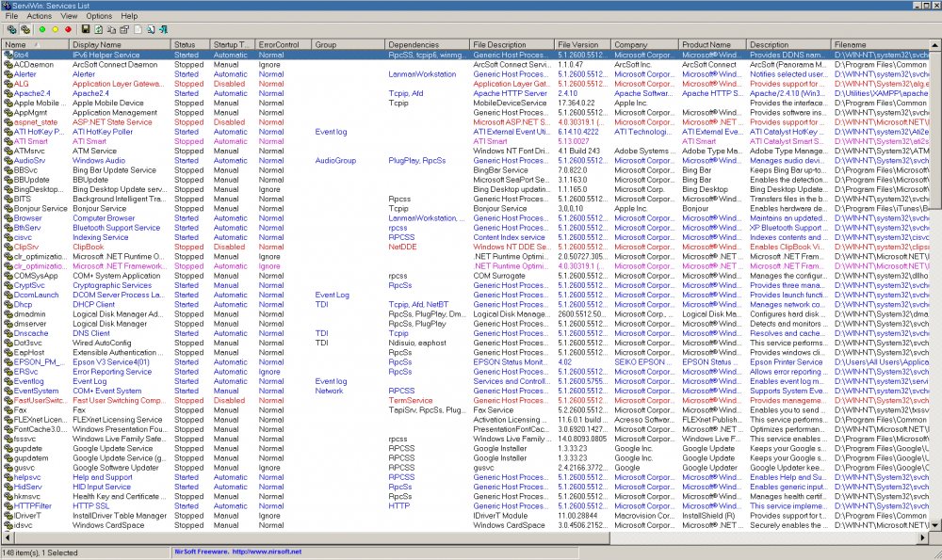This screenshot has height=560, width=942.
Task: Click the Exit icon in the toolbar
Action: click(164, 29)
